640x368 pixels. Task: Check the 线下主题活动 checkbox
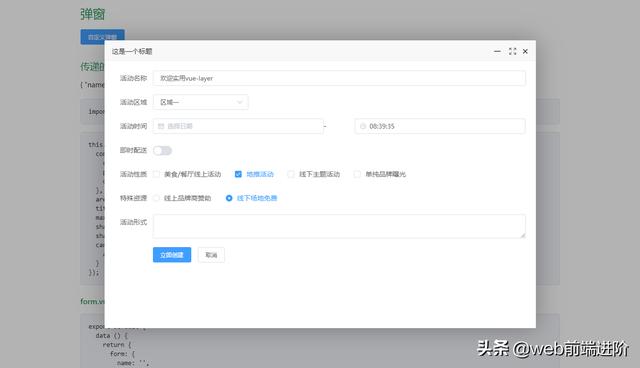(x=291, y=174)
